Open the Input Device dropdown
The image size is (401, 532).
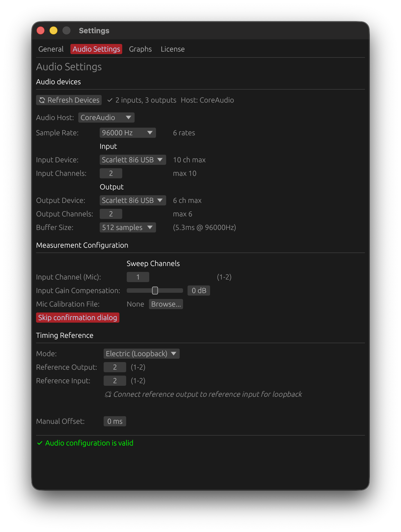pyautogui.click(x=132, y=160)
